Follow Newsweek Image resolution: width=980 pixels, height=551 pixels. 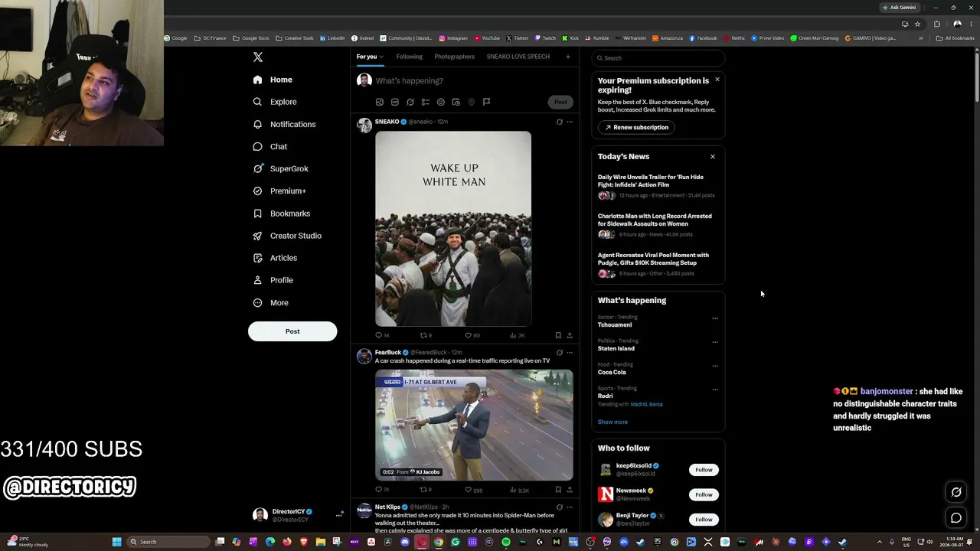[704, 494]
